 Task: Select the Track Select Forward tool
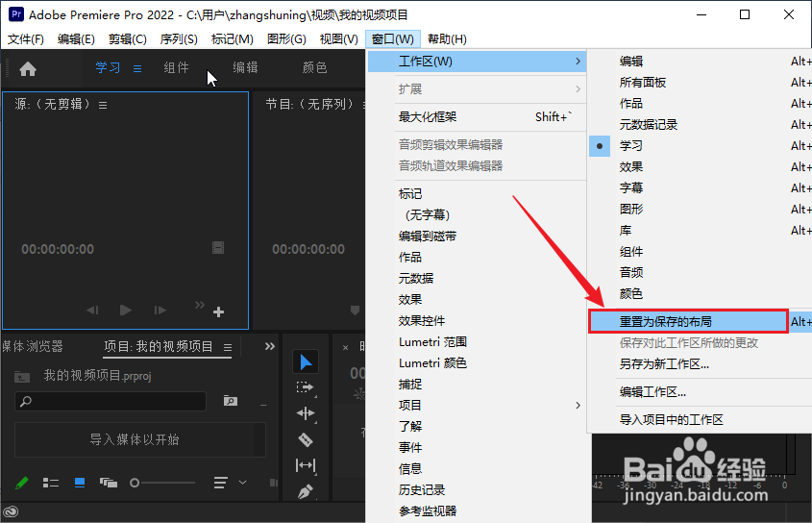(x=305, y=387)
